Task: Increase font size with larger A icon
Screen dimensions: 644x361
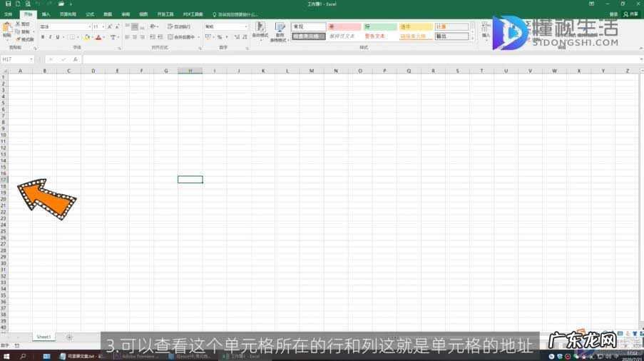Action: (109, 26)
